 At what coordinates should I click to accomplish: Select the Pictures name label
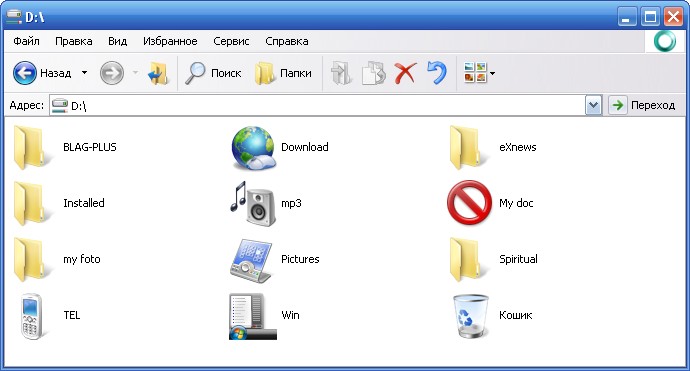(300, 259)
